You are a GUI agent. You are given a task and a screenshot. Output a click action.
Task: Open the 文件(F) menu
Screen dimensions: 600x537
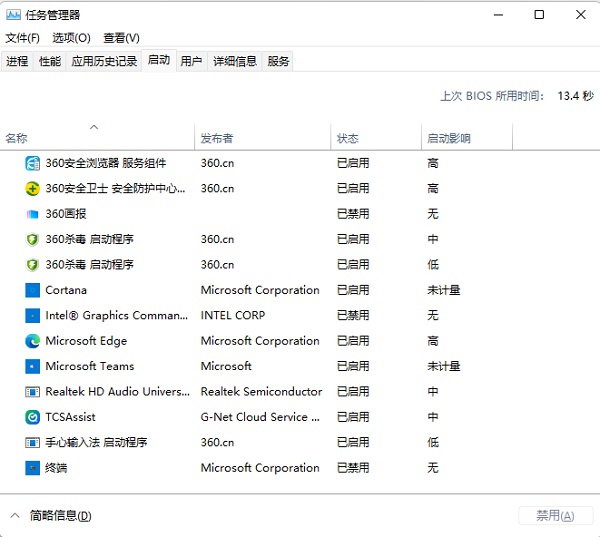(x=22, y=38)
